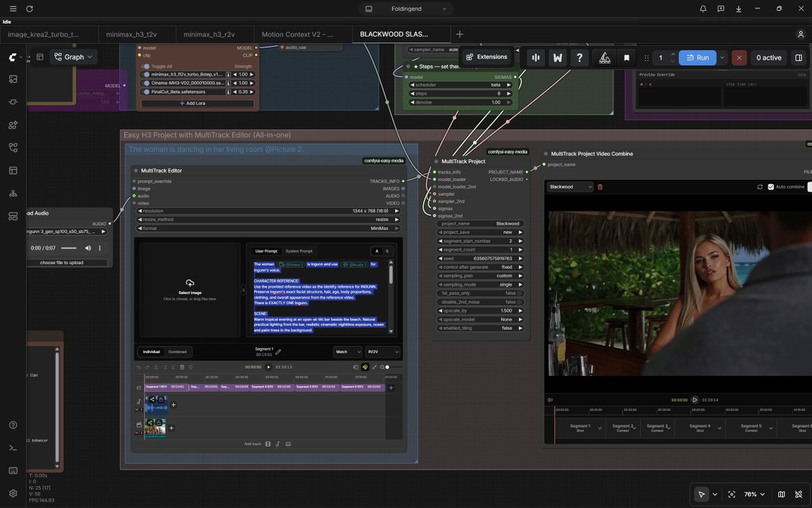Switch to Combined view mode
The height and width of the screenshot is (508, 812).
pyautogui.click(x=178, y=352)
